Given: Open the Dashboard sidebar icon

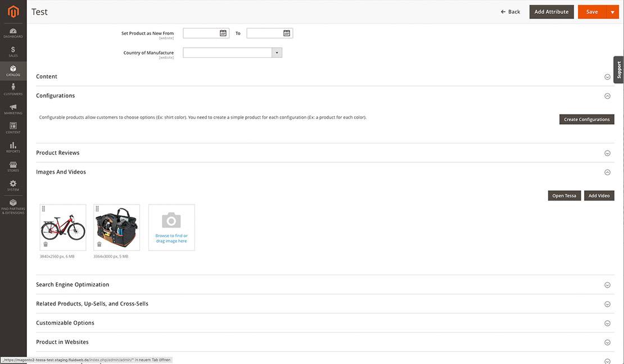Looking at the screenshot, I should pos(13,33).
